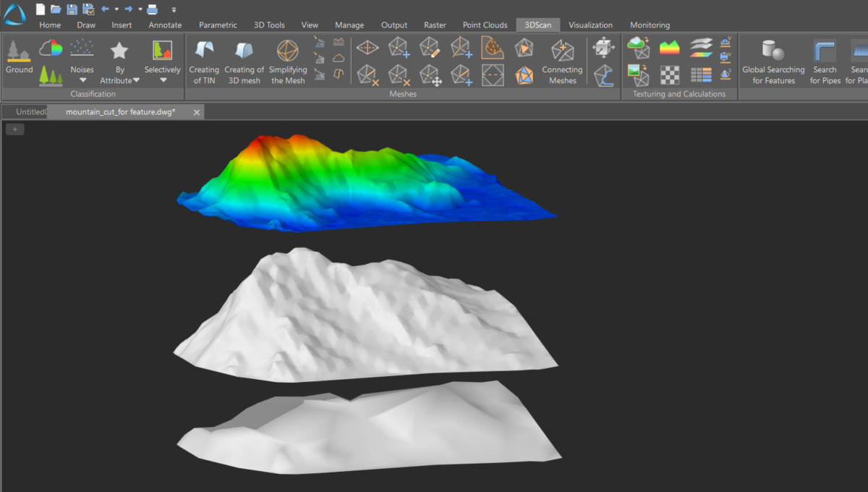Expand the Selectively dropdown
The image size is (868, 492).
pyautogui.click(x=163, y=80)
